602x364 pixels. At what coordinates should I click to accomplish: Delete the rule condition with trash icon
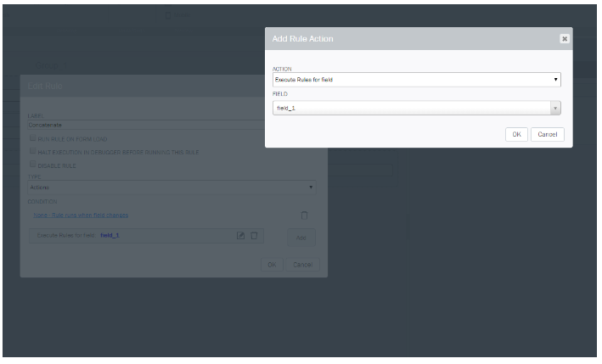[x=304, y=215]
